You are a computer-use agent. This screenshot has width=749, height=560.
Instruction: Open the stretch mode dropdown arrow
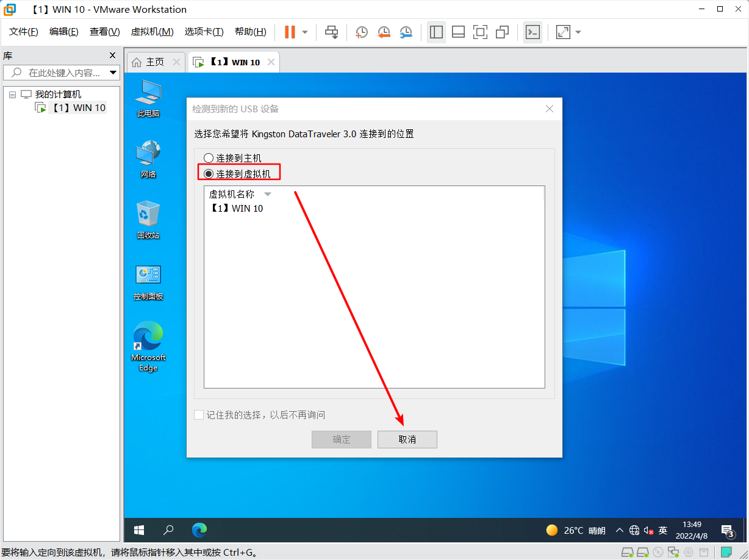pyautogui.click(x=578, y=32)
